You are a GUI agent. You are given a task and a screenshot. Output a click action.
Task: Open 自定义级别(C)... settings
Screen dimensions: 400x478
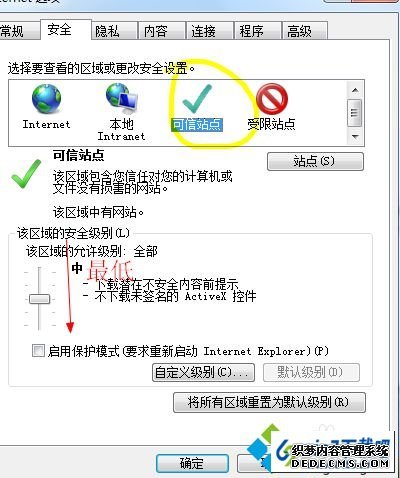pyautogui.click(x=203, y=372)
